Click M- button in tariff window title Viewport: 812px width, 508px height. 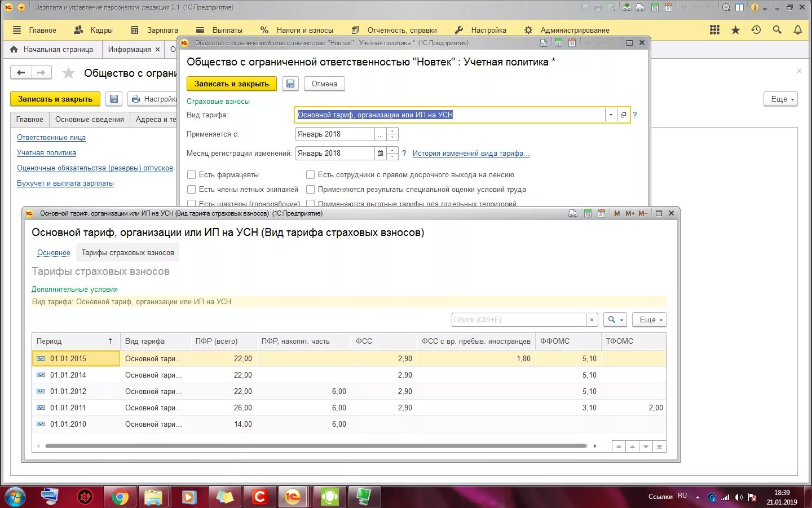(643, 213)
